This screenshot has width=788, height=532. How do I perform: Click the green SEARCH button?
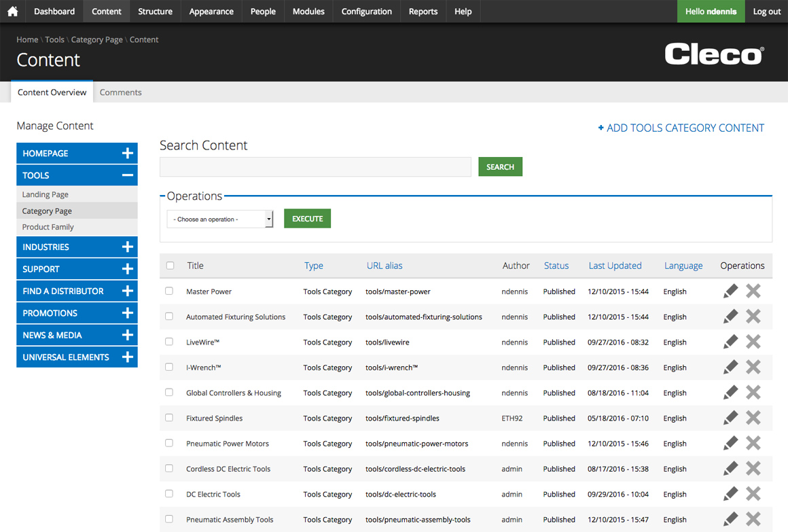click(x=500, y=166)
